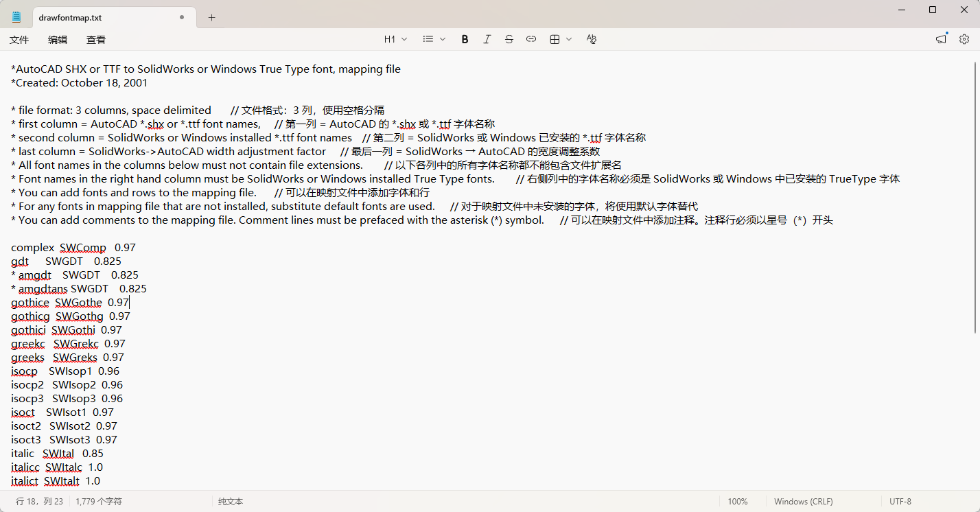Open the 查看 menu
The image size is (980, 512).
tap(96, 40)
